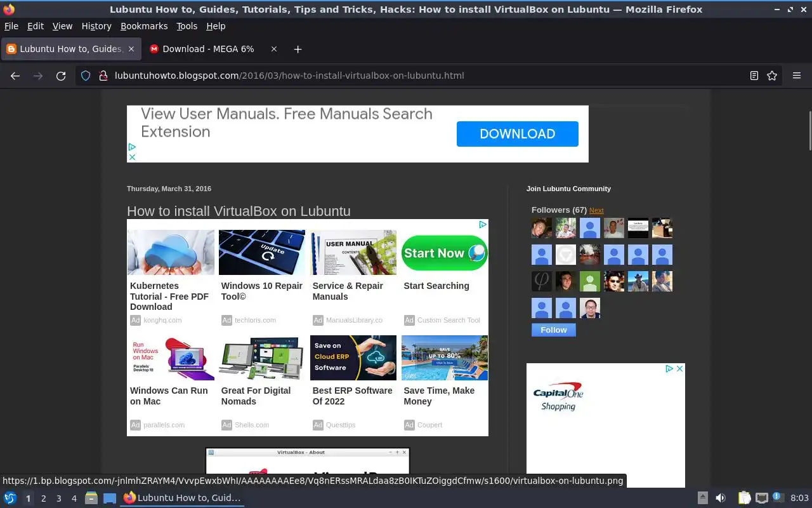Close the Capital One Shopping ad
Screen dimensions: 812x508
point(679,368)
